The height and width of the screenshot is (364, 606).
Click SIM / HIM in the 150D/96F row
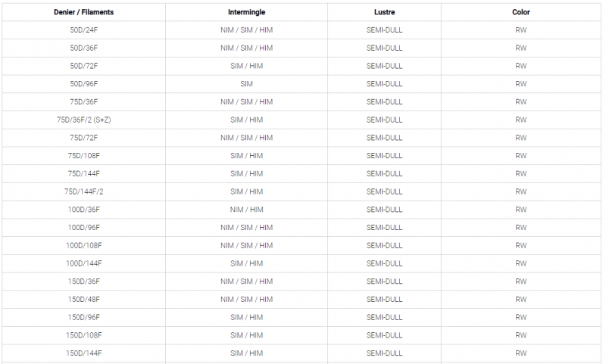coord(246,317)
